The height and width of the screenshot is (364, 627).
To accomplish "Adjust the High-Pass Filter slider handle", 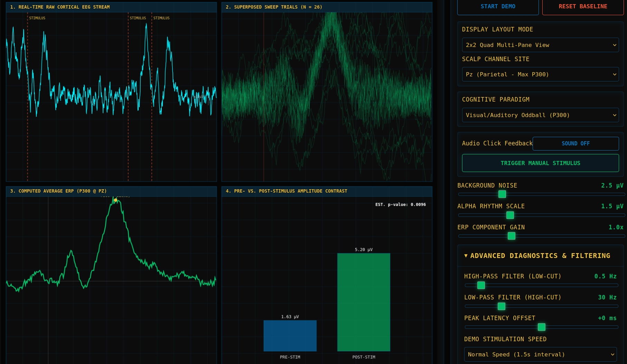I will pos(481,285).
